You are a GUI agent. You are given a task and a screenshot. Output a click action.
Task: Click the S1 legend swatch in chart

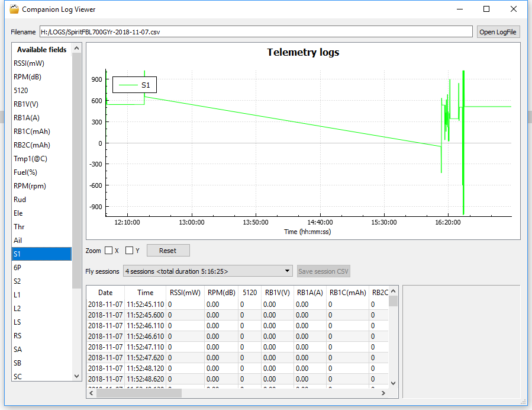[128, 85]
